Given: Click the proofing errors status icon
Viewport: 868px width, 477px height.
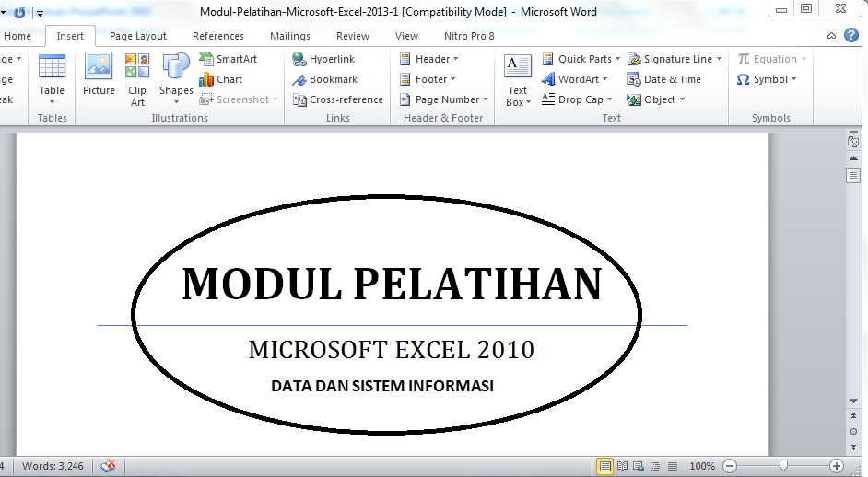Looking at the screenshot, I should [109, 466].
